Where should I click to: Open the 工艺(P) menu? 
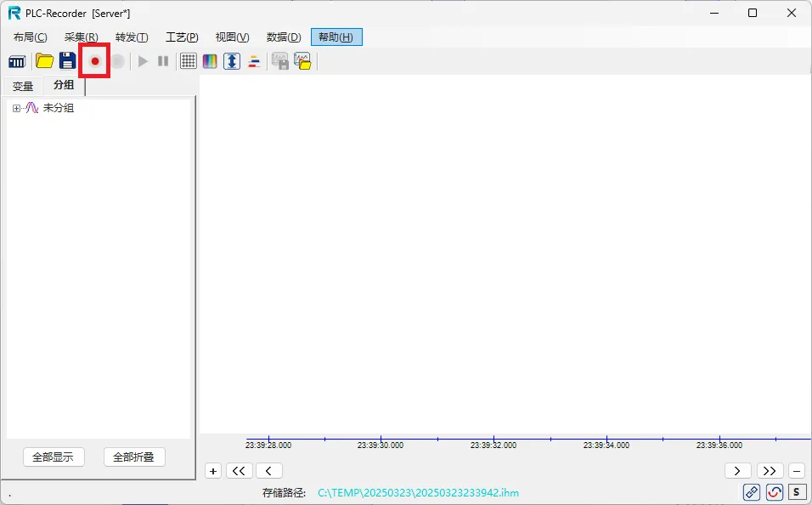tap(182, 37)
